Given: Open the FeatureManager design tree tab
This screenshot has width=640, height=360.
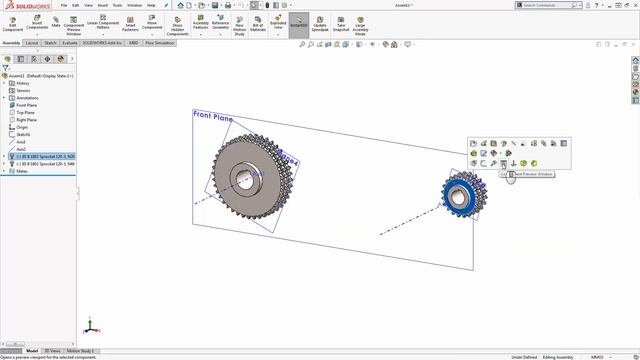Looking at the screenshot, I should [7, 59].
